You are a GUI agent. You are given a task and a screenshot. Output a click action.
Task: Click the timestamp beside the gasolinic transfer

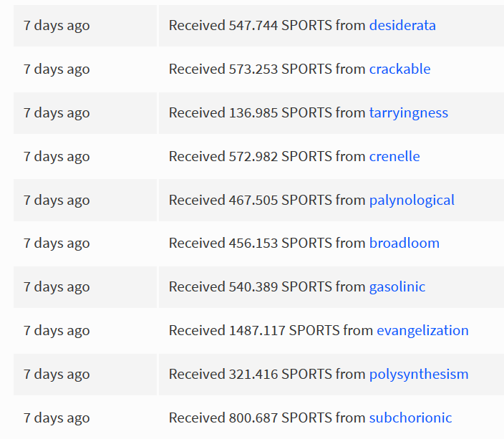coord(57,287)
